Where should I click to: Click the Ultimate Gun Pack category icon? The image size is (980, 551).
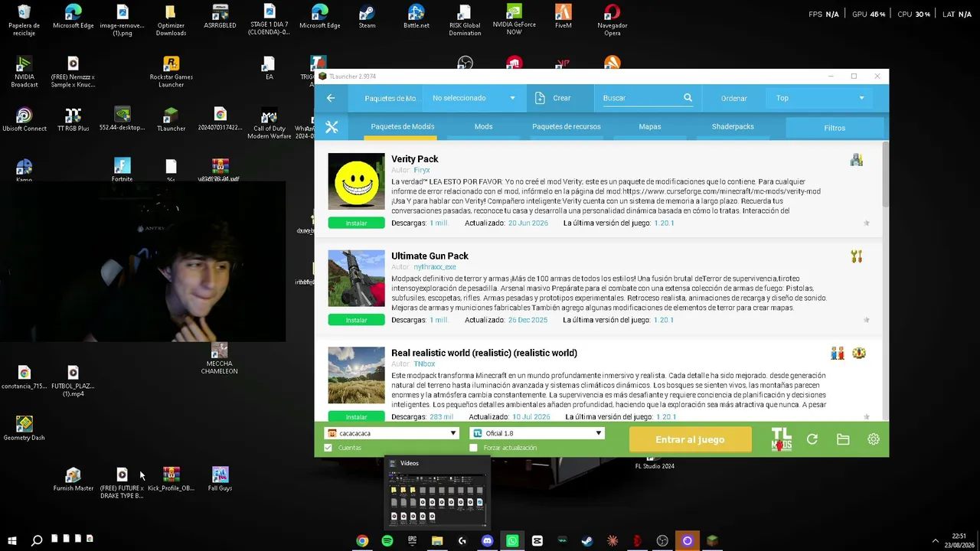[x=856, y=256]
